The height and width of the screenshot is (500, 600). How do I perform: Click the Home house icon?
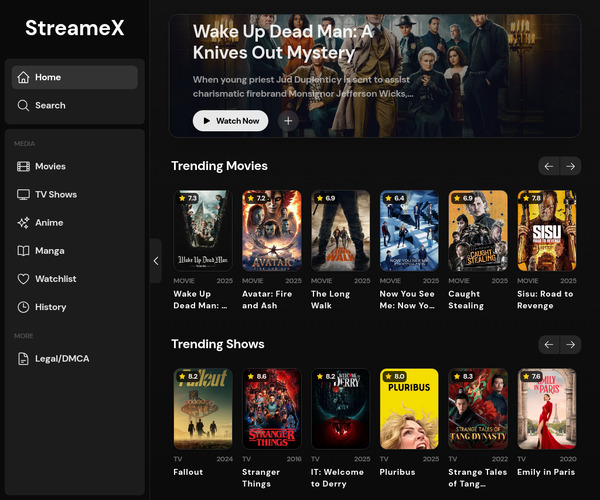coord(23,77)
